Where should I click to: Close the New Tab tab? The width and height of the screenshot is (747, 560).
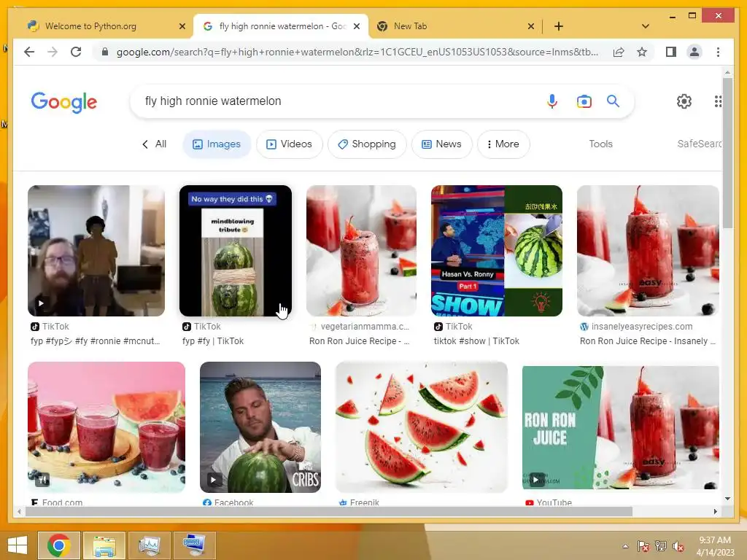pos(531,26)
